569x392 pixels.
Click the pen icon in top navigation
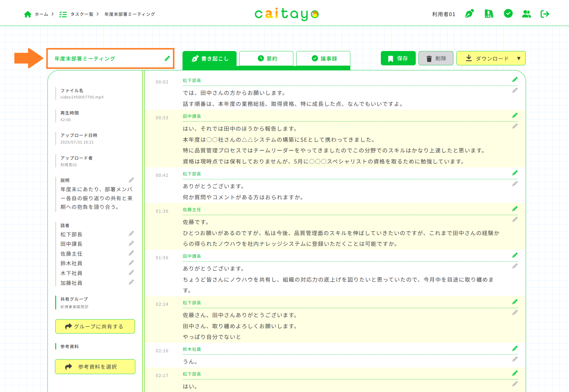pyautogui.click(x=469, y=14)
